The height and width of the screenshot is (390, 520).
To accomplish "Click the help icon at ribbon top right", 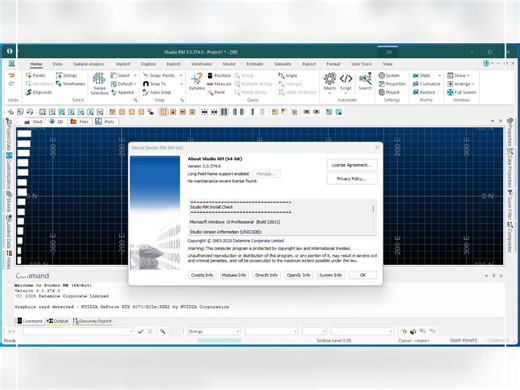I will [486, 63].
